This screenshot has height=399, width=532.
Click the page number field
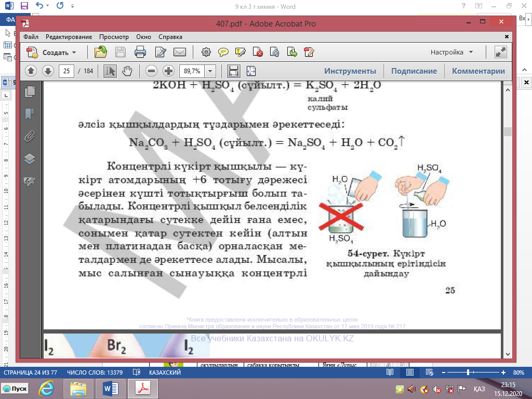[x=66, y=71]
